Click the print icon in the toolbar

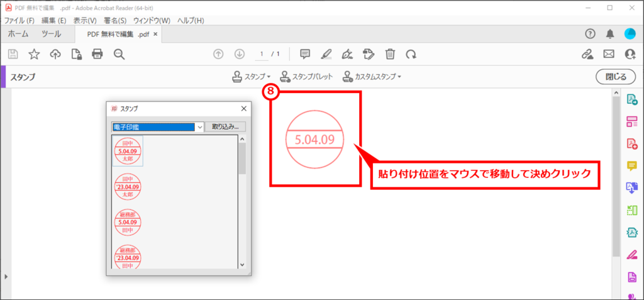(x=97, y=54)
